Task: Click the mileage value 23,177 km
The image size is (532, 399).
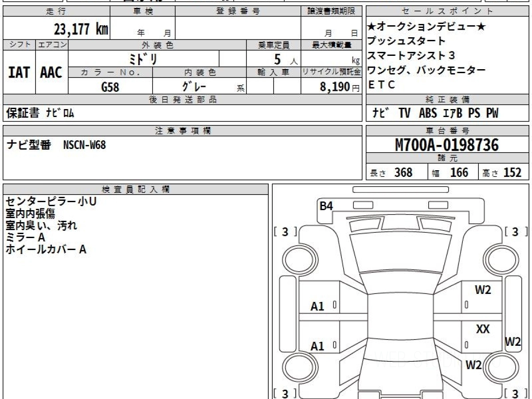Action: [x=81, y=29]
